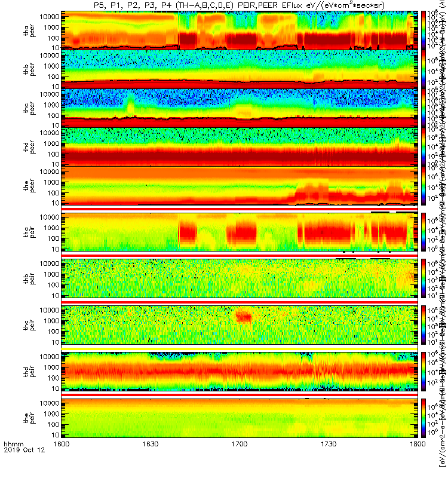448x478 pixels.
Task: Click the 10000 energy tick of tha peer
Action: [x=50, y=17]
